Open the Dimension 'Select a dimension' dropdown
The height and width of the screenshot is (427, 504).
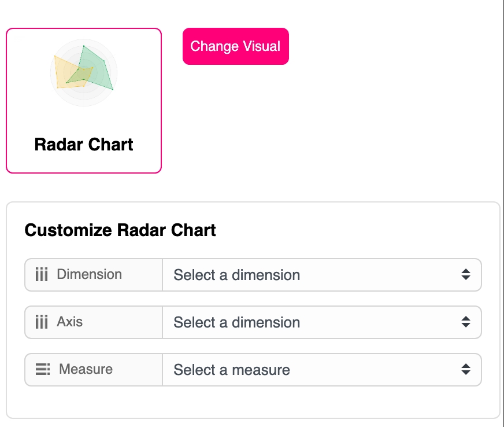[312, 275]
